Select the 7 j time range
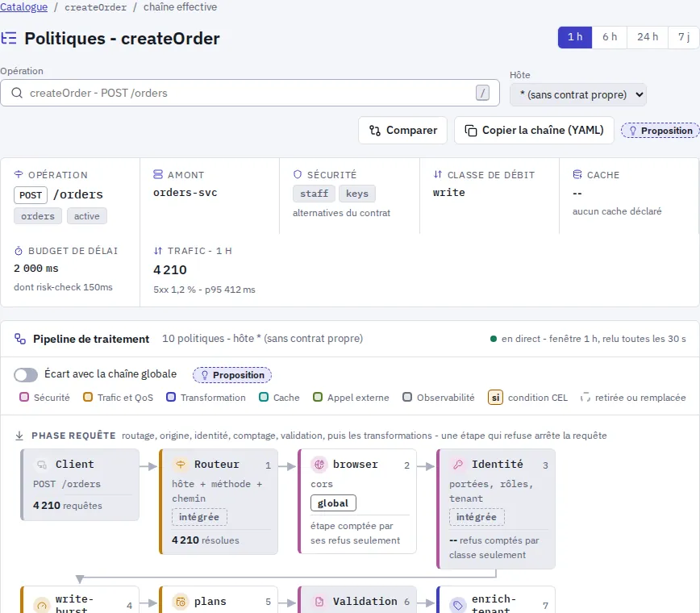The height and width of the screenshot is (613, 700). pos(684,37)
